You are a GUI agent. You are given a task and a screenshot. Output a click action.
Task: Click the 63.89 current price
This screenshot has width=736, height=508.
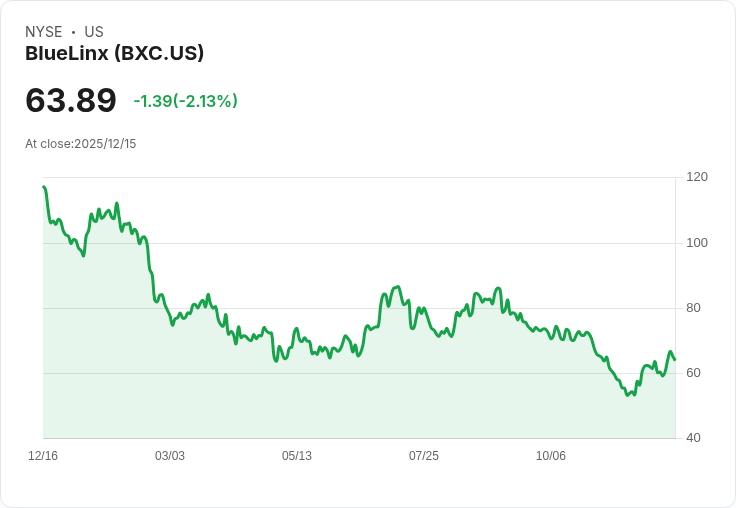(x=70, y=100)
